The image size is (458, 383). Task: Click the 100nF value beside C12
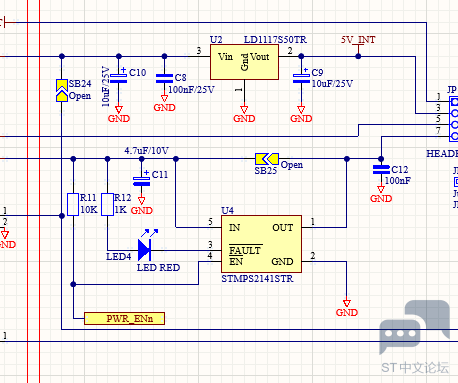(x=398, y=181)
